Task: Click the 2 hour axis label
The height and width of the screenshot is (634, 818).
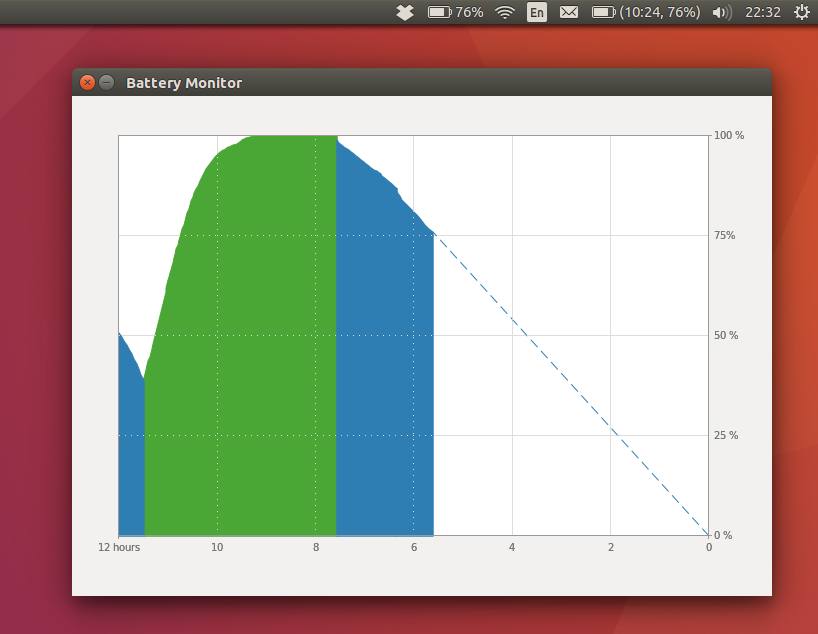Action: pos(610,547)
